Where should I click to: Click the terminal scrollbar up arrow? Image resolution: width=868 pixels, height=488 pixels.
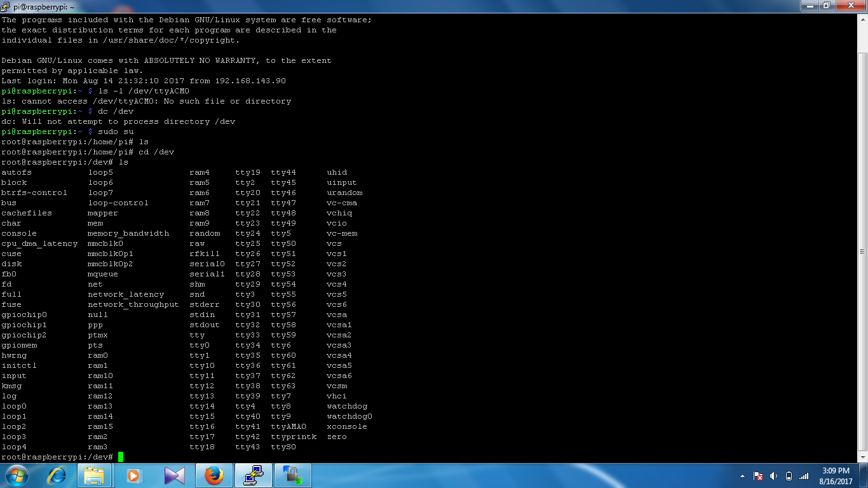pos(862,18)
